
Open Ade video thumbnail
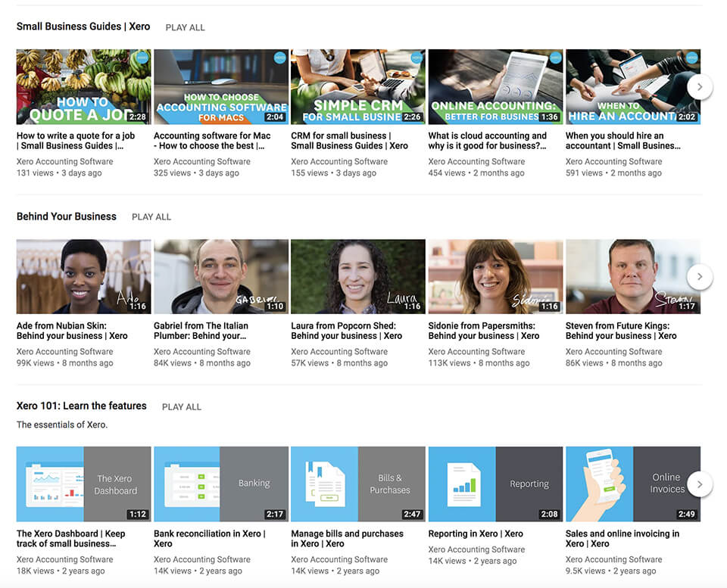[x=83, y=277]
